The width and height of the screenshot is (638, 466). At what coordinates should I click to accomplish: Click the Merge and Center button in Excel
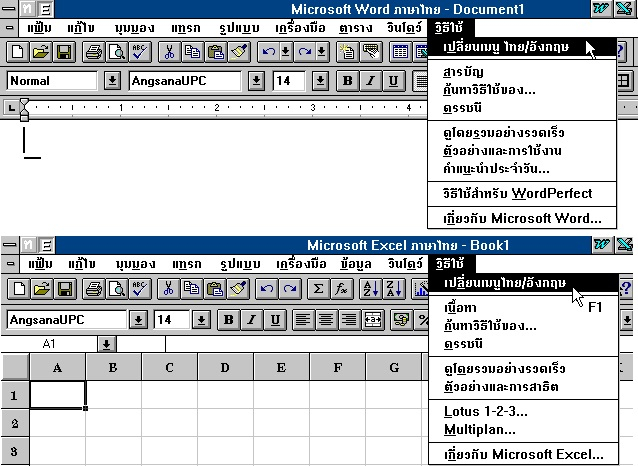click(372, 320)
